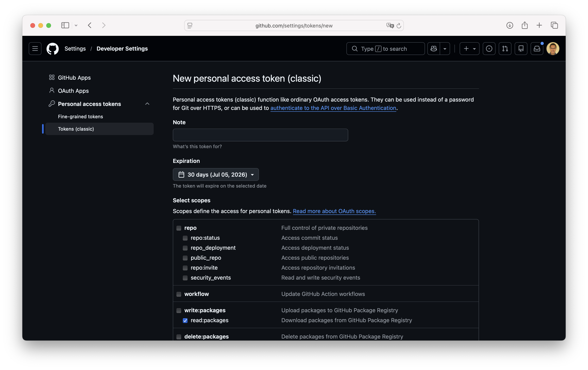This screenshot has height=370, width=588.
Task: Select Tokens (classic) in sidebar
Action: point(99,129)
